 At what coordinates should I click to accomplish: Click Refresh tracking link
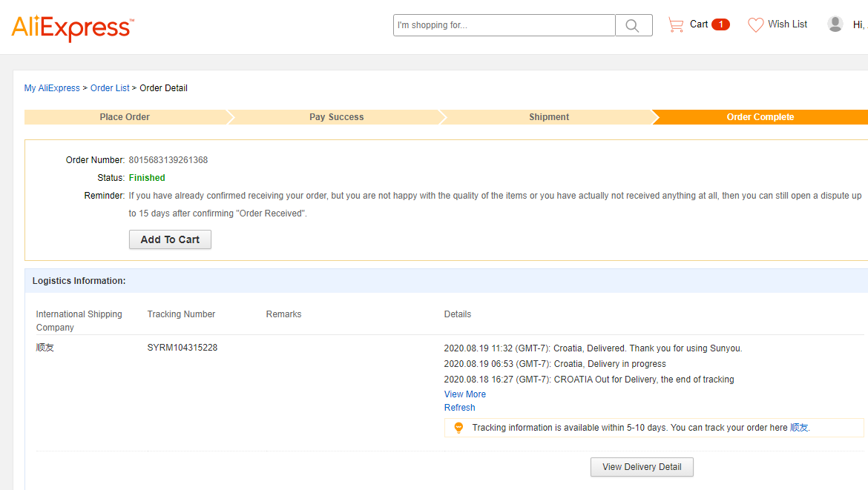click(459, 408)
